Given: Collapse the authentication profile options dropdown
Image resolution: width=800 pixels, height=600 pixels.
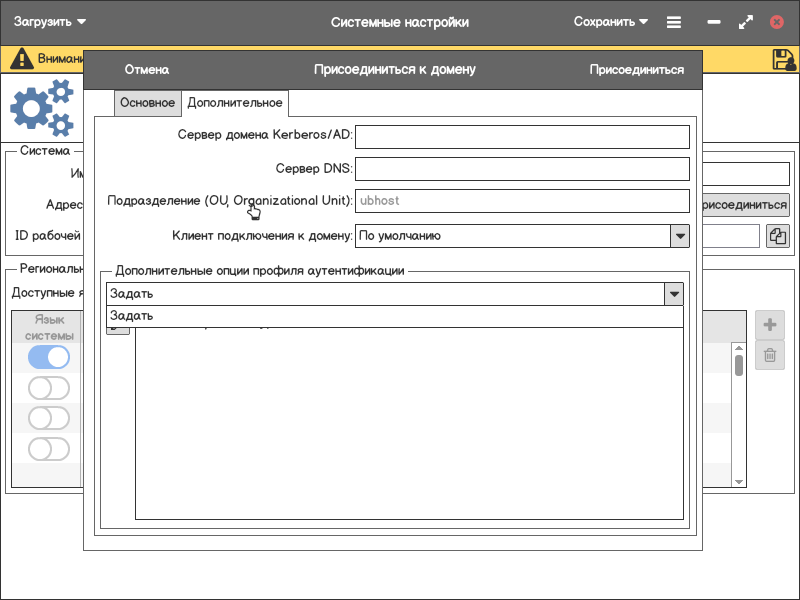Looking at the screenshot, I should pyautogui.click(x=674, y=294).
